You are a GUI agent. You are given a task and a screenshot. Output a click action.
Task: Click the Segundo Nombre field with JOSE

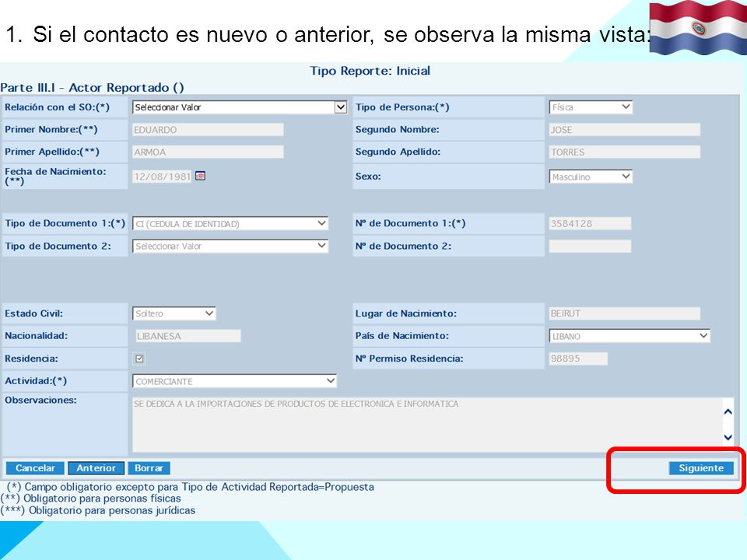point(625,130)
